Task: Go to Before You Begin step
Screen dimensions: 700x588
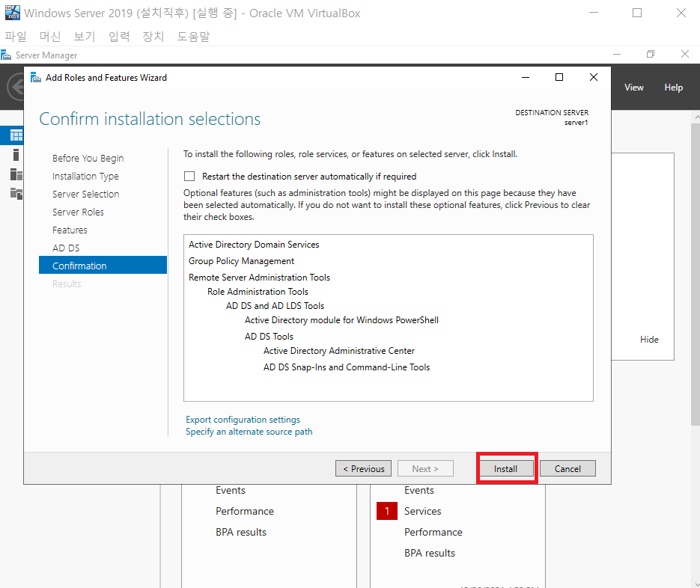Action: 88,159
